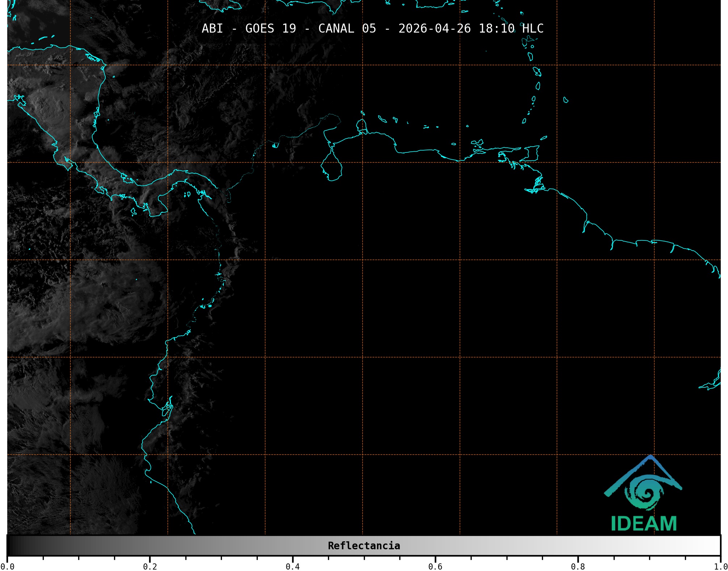Click the Isla Margarita outline off Venezuela
The height and width of the screenshot is (571, 728).
pyautogui.click(x=477, y=142)
